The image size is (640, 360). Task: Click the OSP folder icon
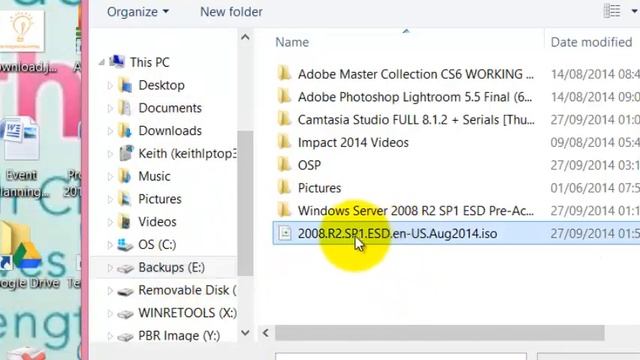coord(284,165)
